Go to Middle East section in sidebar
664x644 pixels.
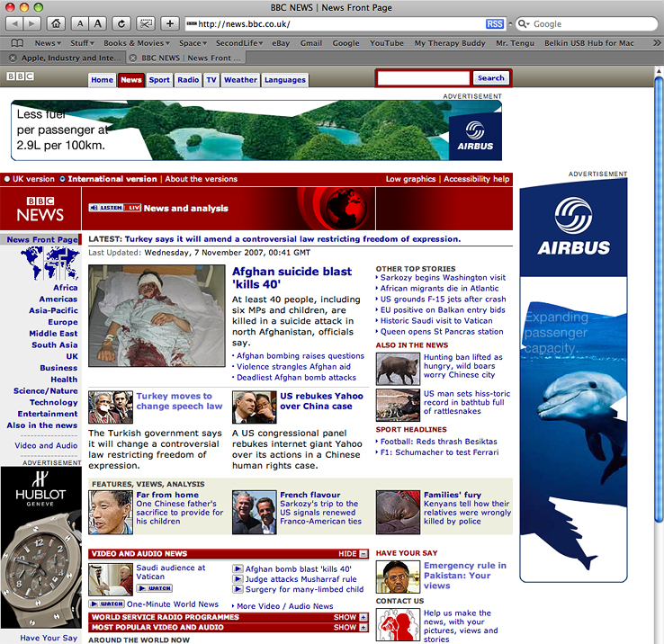point(53,333)
